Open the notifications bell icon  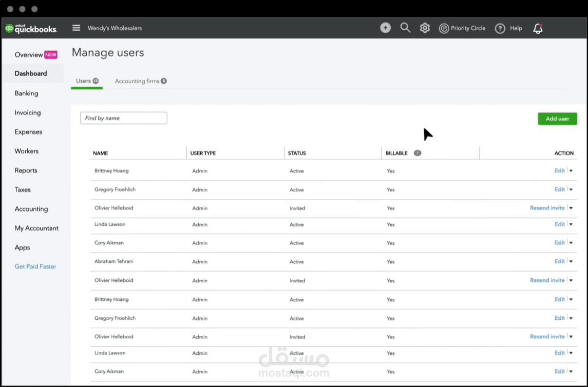(x=538, y=28)
